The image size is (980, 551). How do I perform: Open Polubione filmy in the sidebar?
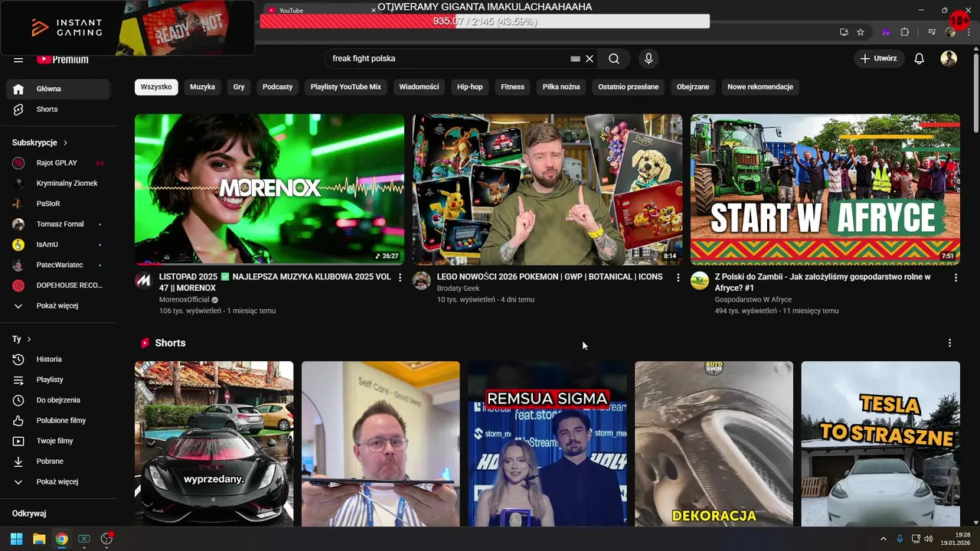pyautogui.click(x=58, y=421)
